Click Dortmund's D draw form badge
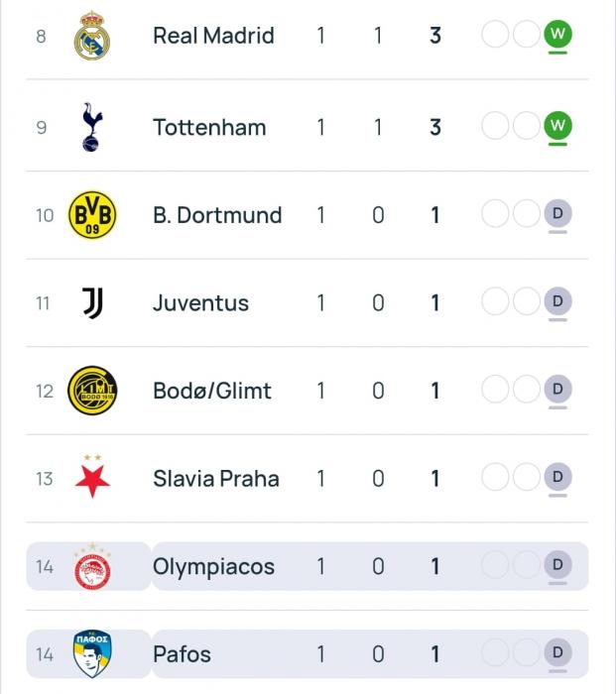 point(557,214)
